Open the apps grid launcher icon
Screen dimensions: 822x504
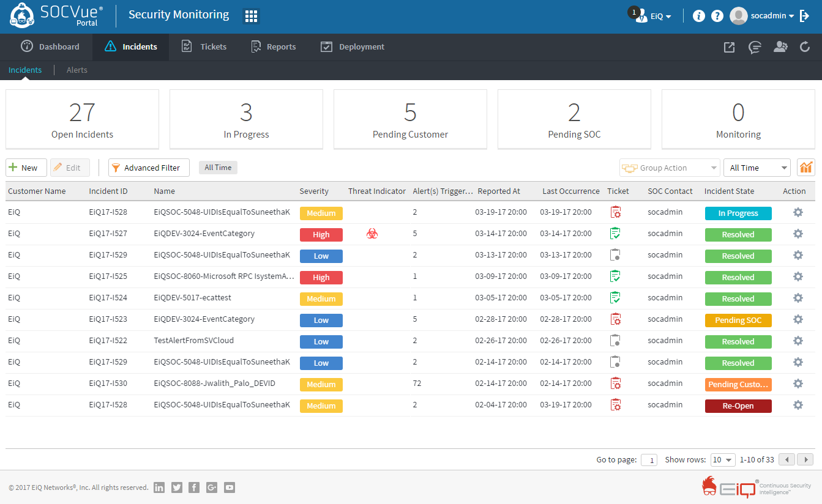click(x=251, y=17)
